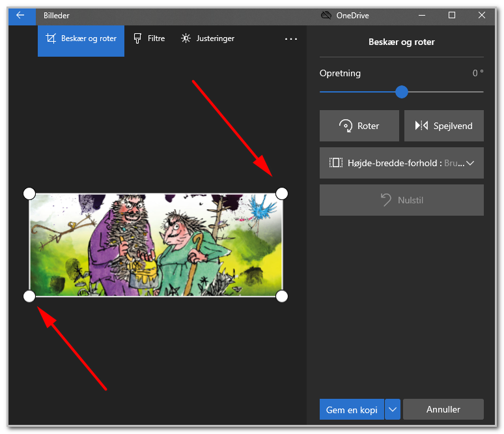Open the three-dots more options menu
The width and height of the screenshot is (504, 434).
(x=291, y=39)
